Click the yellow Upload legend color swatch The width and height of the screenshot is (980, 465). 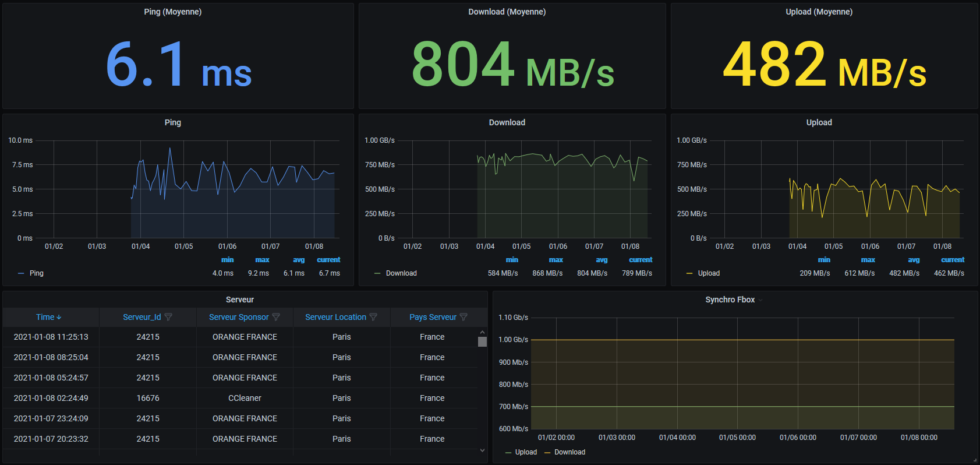[689, 273]
